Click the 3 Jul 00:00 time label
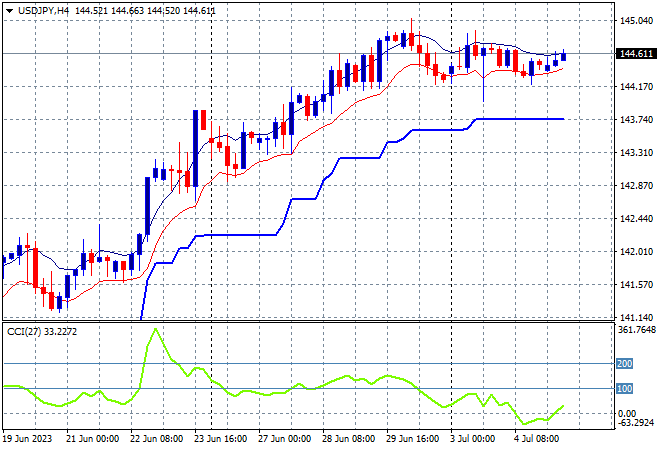The image size is (660, 450). point(474,439)
